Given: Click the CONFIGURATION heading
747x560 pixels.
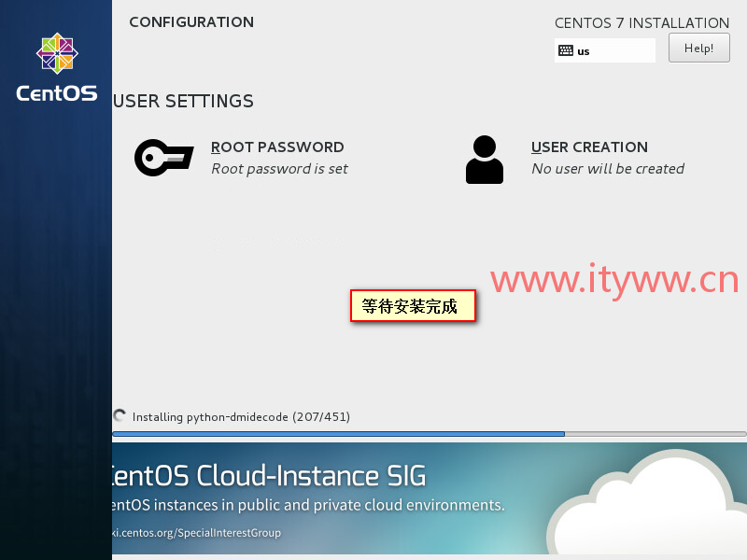Looking at the screenshot, I should coord(191,21).
